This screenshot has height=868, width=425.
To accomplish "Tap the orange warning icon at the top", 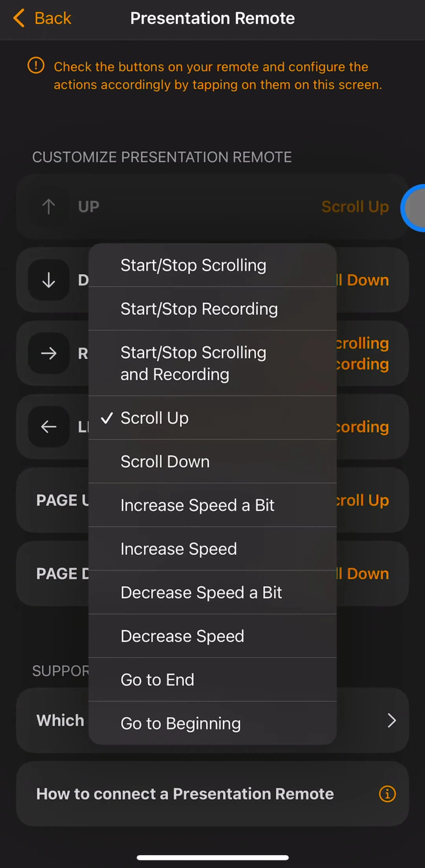I will (x=36, y=65).
